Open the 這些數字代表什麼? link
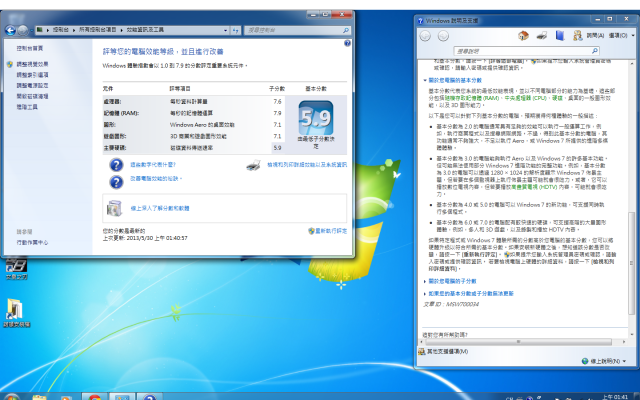Image resolution: width=640 pixels, height=400 pixels. pyautogui.click(x=153, y=164)
